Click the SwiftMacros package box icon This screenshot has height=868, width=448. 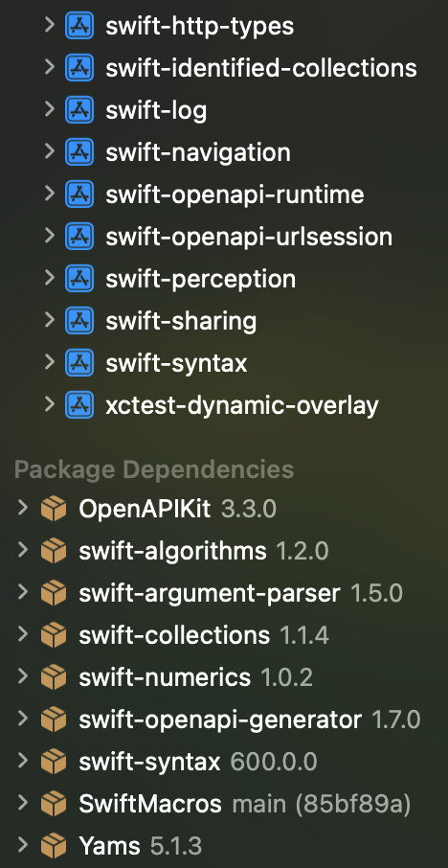[54, 803]
